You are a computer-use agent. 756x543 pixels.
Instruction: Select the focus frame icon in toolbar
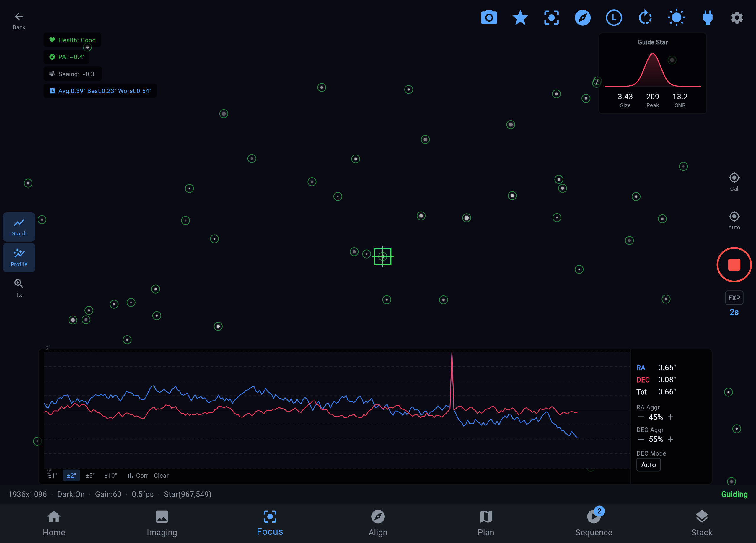(x=551, y=18)
